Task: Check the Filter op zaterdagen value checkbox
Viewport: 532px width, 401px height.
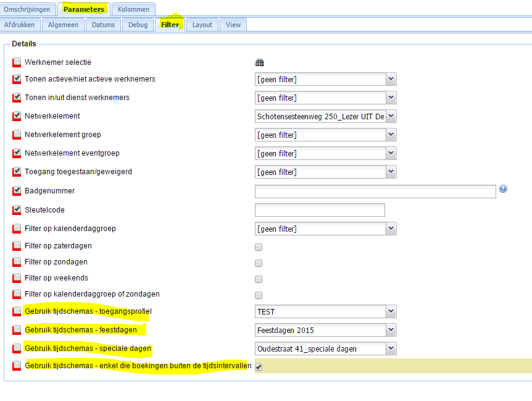Action: click(x=259, y=247)
